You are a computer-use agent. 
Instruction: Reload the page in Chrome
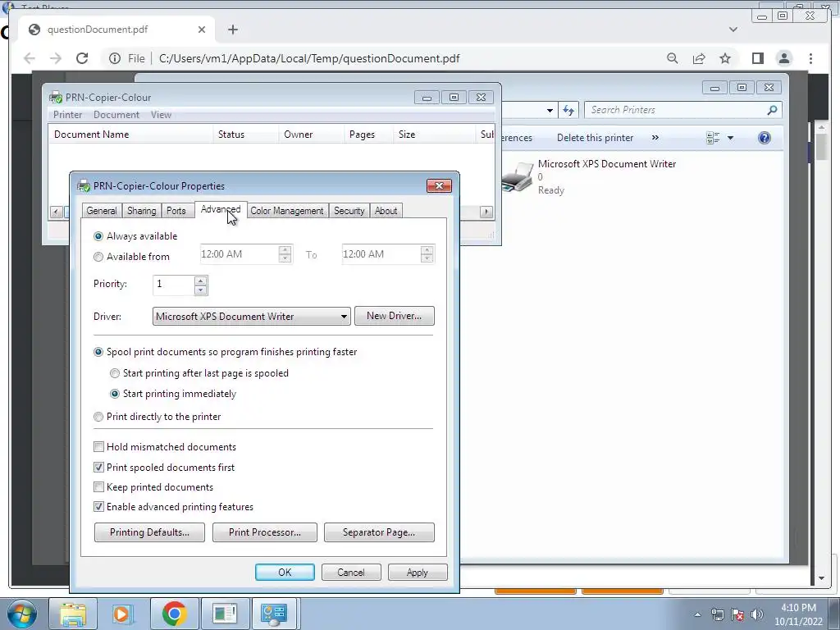[82, 58]
